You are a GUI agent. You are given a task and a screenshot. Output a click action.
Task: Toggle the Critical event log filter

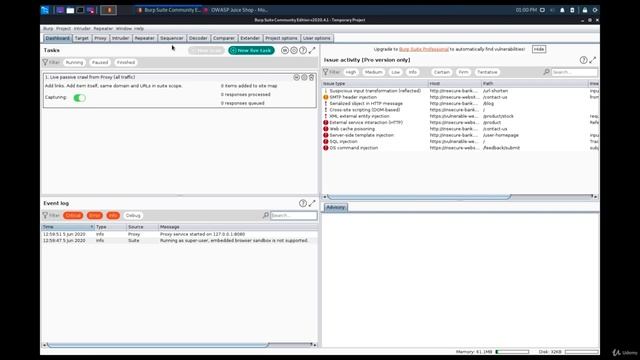click(73, 215)
